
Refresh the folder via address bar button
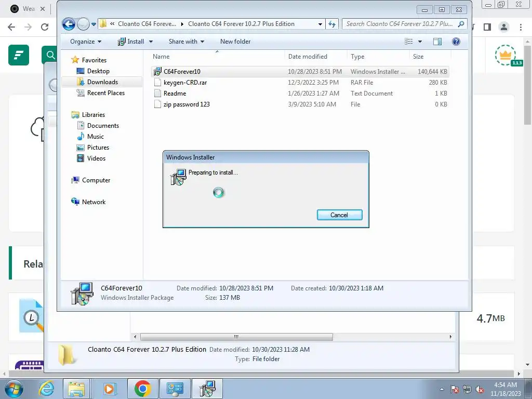(332, 24)
